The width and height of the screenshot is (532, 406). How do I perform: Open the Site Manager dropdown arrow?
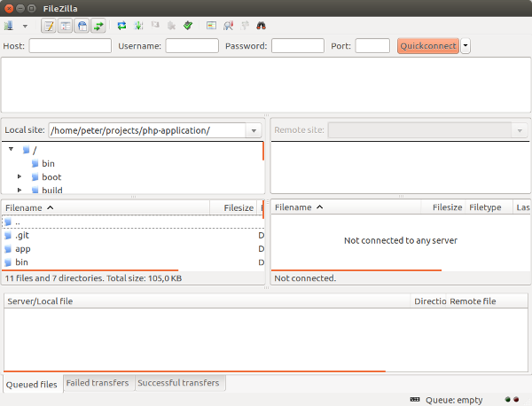pos(25,26)
